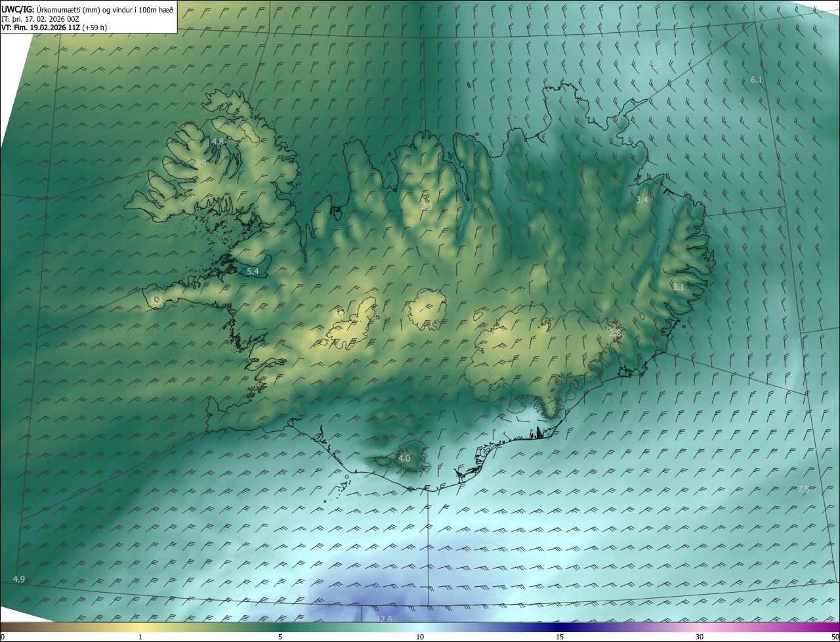Click the 50 tick on the color scale

pos(835,637)
